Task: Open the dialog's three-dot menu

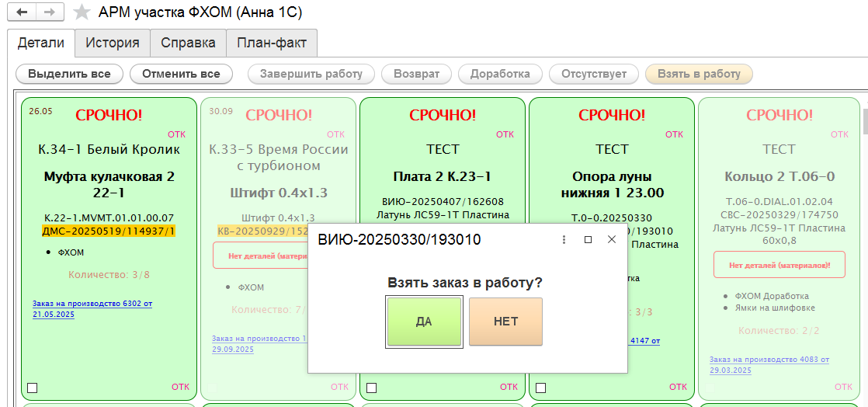Action: [564, 240]
